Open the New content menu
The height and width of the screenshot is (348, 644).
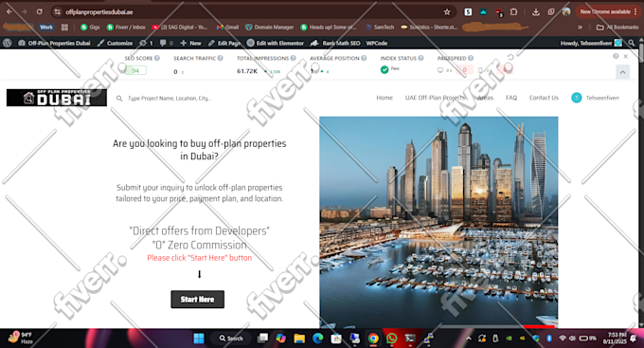point(190,43)
